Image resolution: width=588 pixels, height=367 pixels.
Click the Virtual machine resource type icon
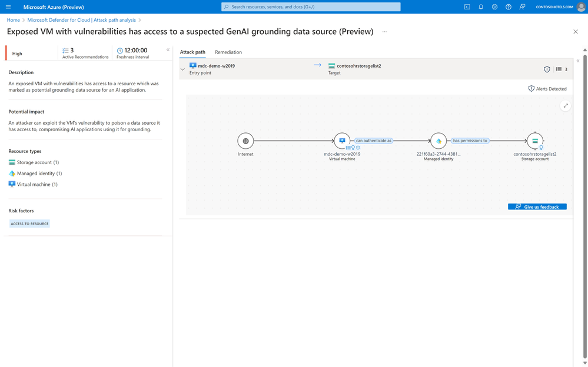(x=12, y=184)
